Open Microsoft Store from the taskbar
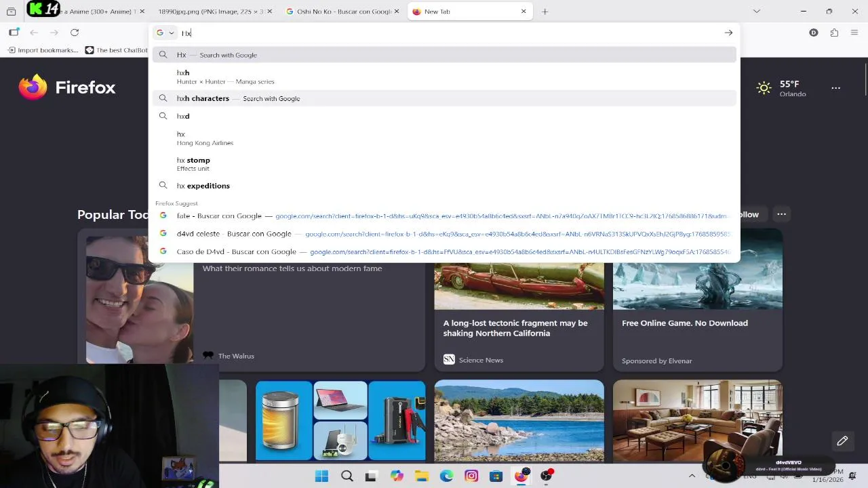868x488 pixels. 496,476
